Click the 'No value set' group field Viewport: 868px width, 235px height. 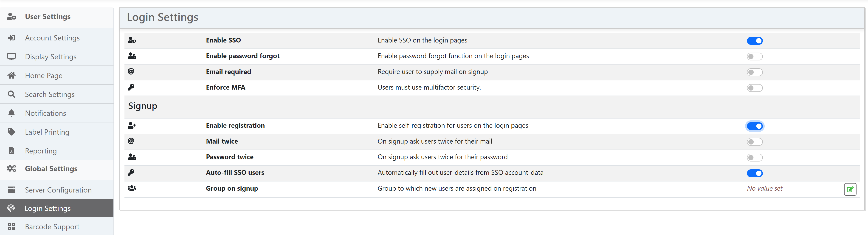point(764,188)
